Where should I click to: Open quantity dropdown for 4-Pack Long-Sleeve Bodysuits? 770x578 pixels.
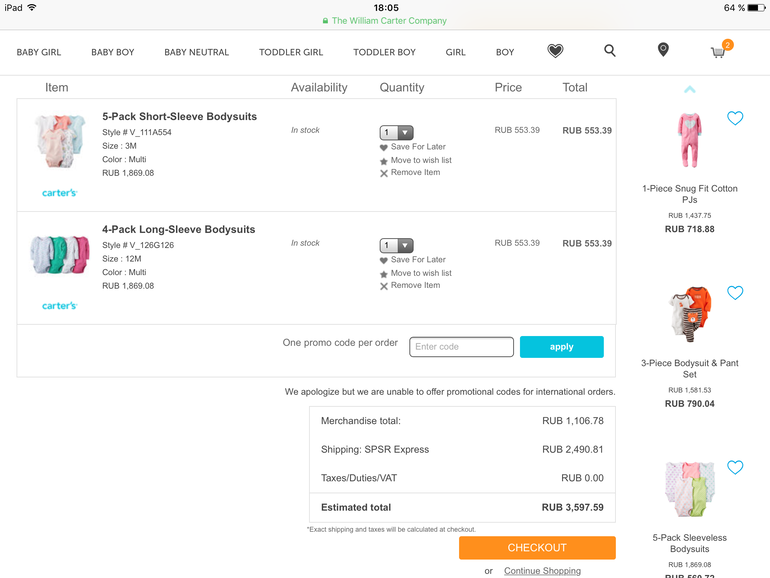pyautogui.click(x=396, y=245)
